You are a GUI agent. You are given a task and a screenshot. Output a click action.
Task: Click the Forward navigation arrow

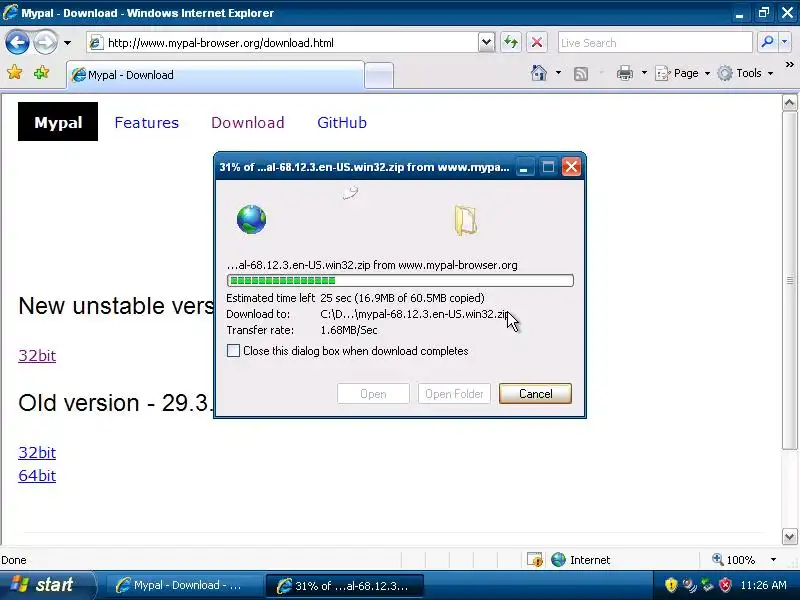tap(45, 42)
